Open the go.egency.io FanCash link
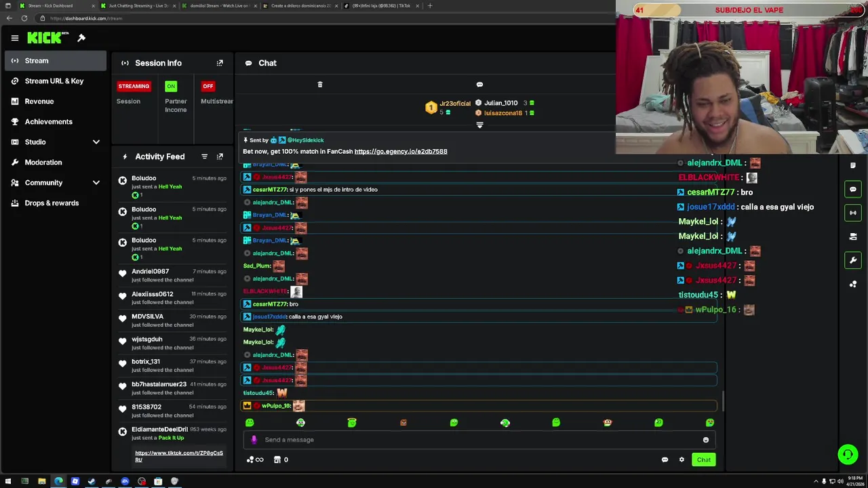The width and height of the screenshot is (868, 488). [401, 152]
